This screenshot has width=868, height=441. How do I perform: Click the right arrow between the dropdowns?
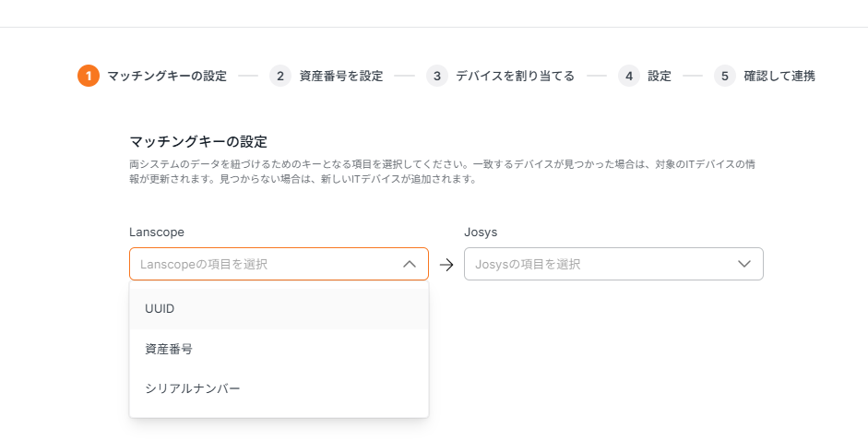(446, 265)
